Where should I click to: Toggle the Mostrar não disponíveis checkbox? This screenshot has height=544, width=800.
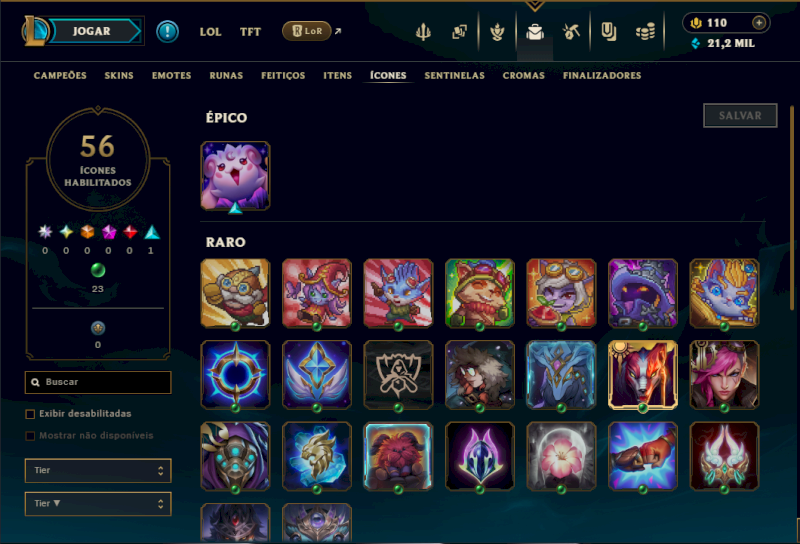pos(30,436)
